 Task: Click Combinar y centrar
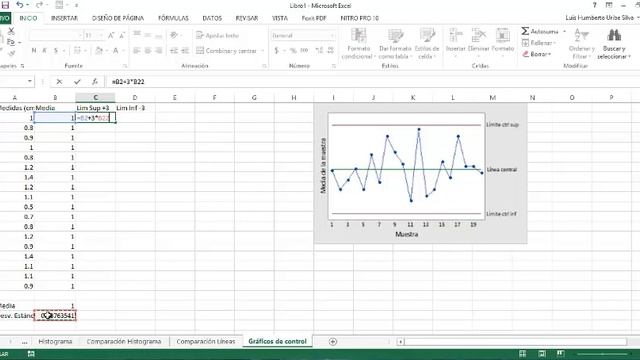coord(227,51)
